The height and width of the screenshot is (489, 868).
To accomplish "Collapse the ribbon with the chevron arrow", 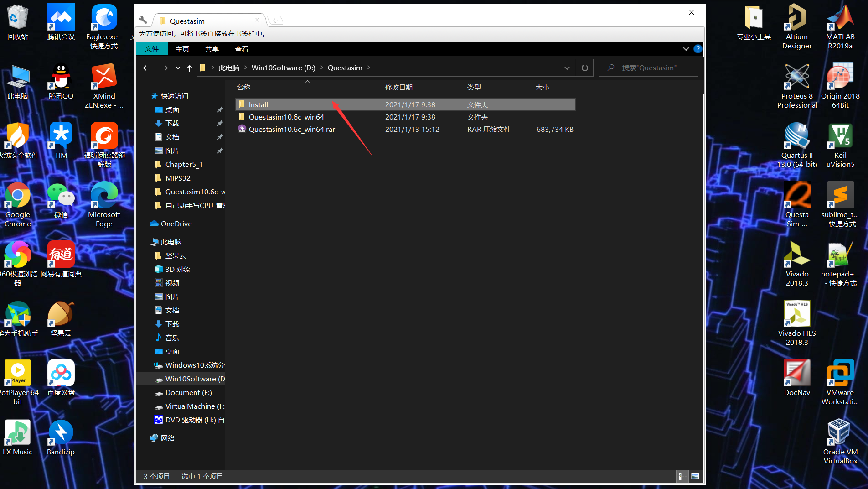I will [x=686, y=49].
